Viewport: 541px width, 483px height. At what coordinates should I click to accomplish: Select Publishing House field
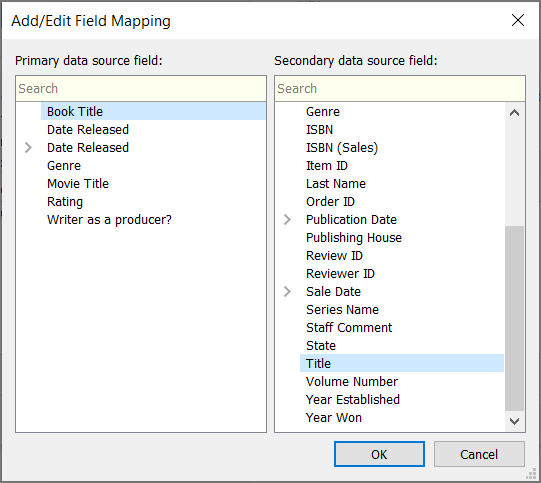[354, 237]
